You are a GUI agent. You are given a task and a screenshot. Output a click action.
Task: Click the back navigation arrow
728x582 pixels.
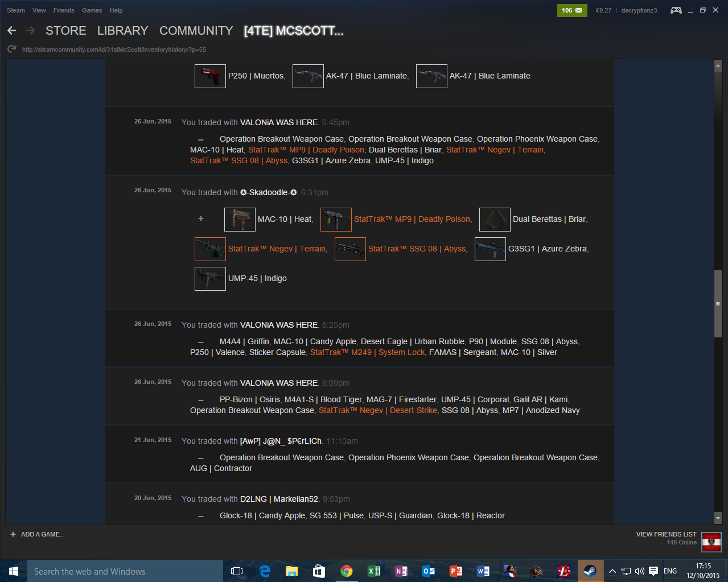12,31
